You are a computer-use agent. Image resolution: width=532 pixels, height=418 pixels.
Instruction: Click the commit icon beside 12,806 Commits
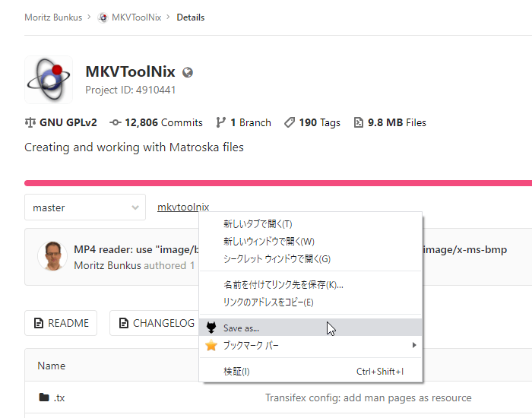(x=116, y=122)
